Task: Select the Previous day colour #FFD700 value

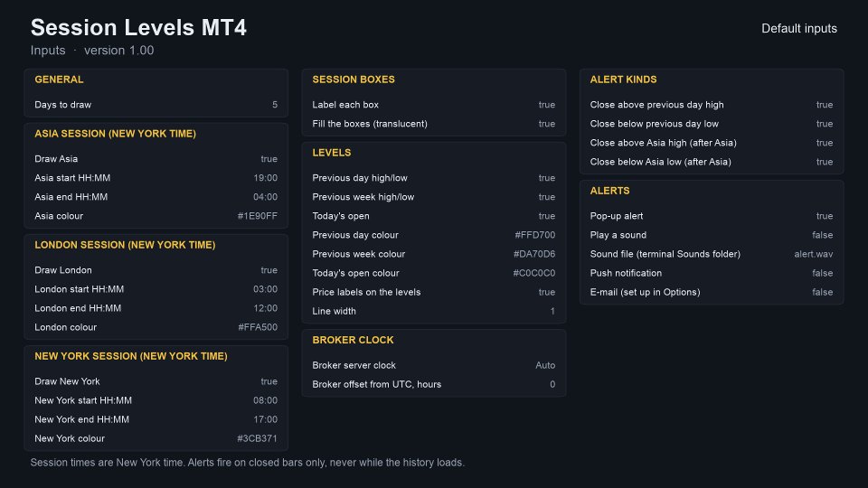Action: 534,235
